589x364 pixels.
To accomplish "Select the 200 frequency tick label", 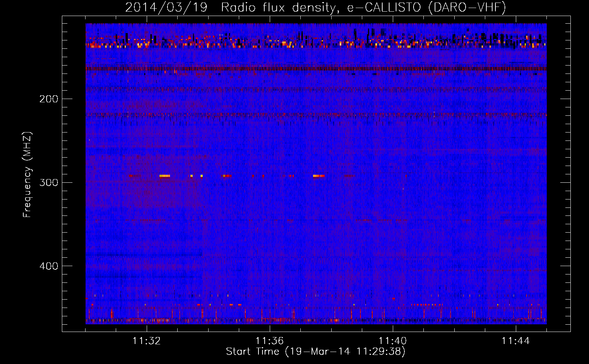I will [49, 99].
